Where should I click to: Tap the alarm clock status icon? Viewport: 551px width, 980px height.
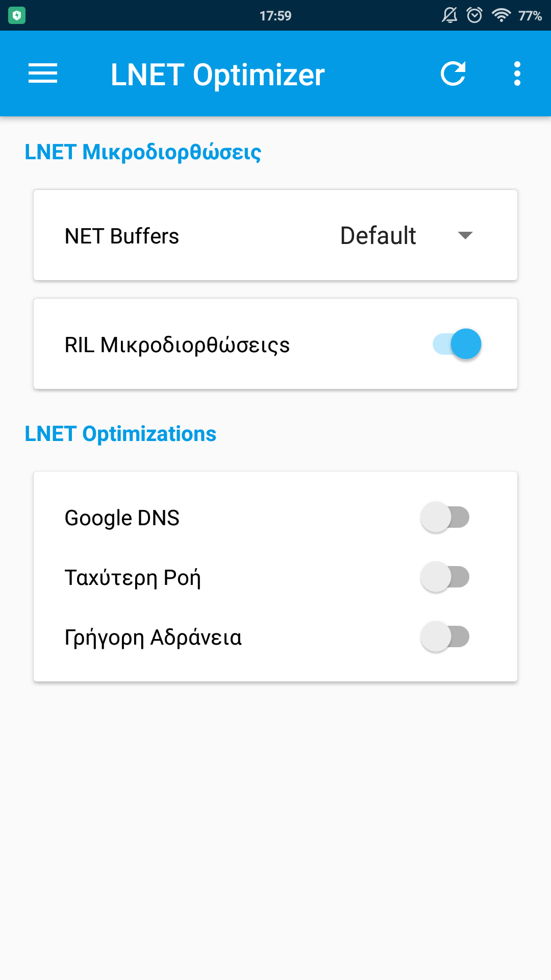474,15
